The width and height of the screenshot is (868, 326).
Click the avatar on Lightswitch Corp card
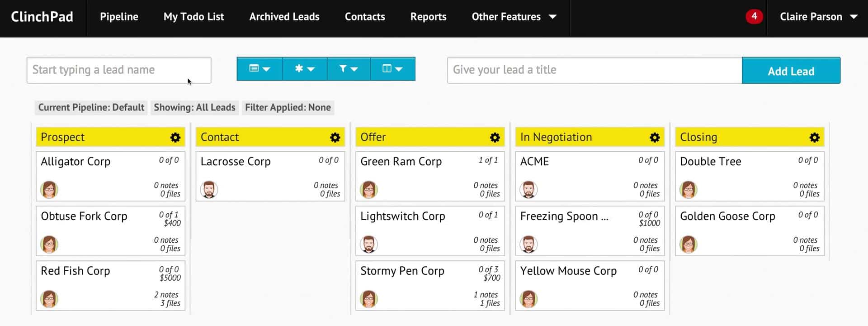369,244
